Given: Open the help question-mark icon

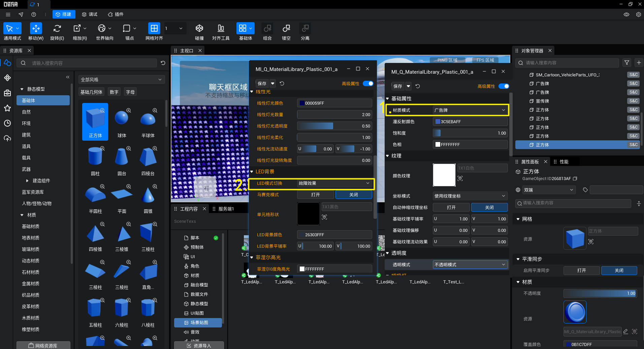Looking at the screenshot, I should pyautogui.click(x=34, y=14).
